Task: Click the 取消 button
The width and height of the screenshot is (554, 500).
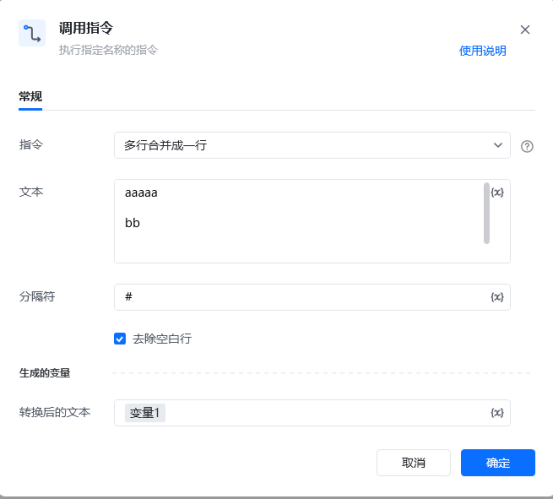Action: [413, 463]
